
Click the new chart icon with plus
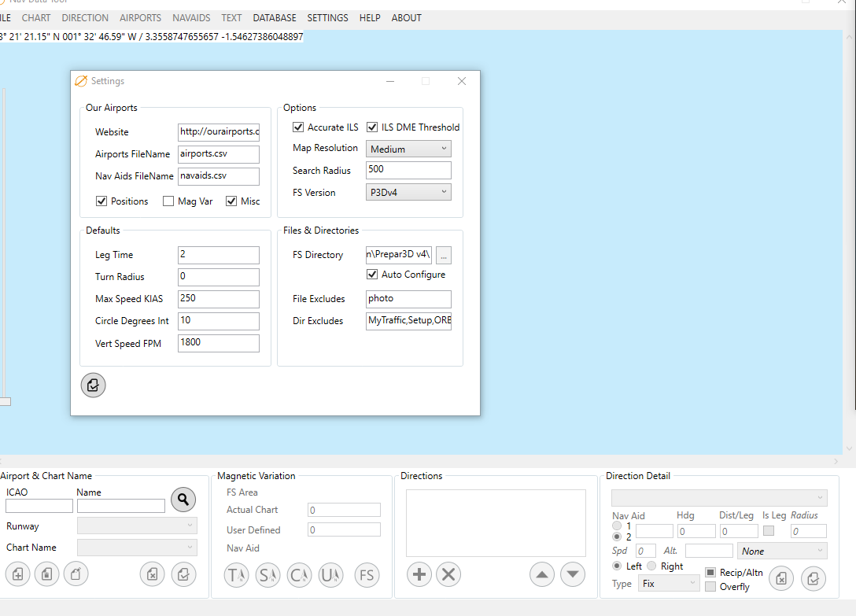coord(17,574)
